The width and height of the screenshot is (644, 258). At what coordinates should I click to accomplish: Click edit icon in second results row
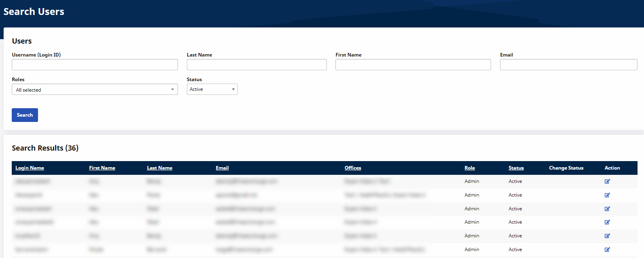coord(607,195)
